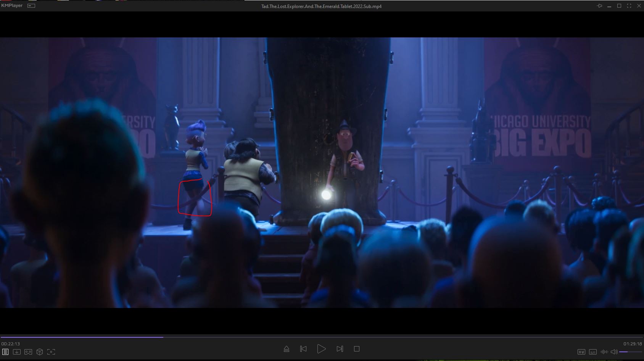Mute the audio via speaker icon
The image size is (644, 361).
click(x=614, y=352)
